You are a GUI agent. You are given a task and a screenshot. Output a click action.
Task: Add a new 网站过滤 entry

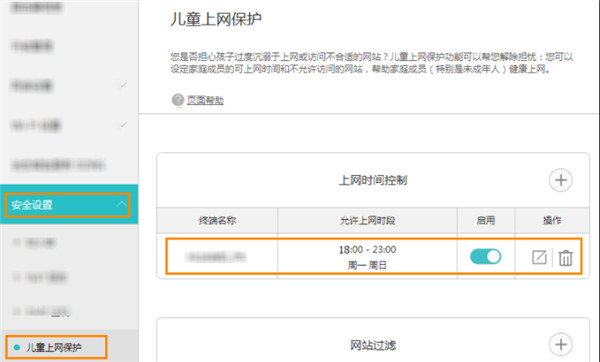[561, 344]
